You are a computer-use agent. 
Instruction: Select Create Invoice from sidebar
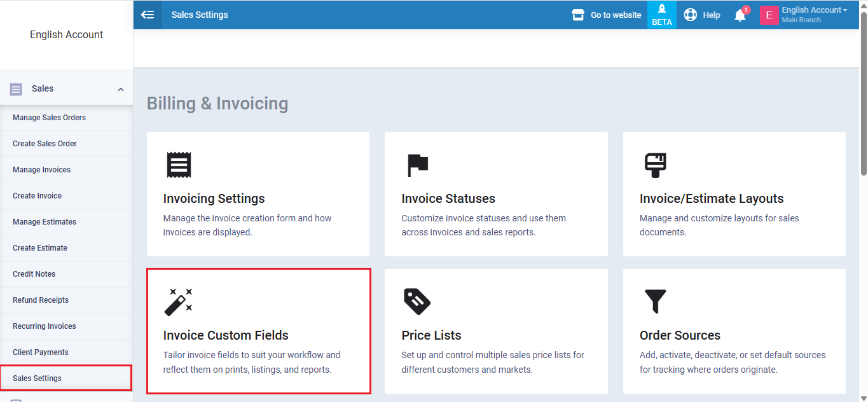[x=37, y=196]
